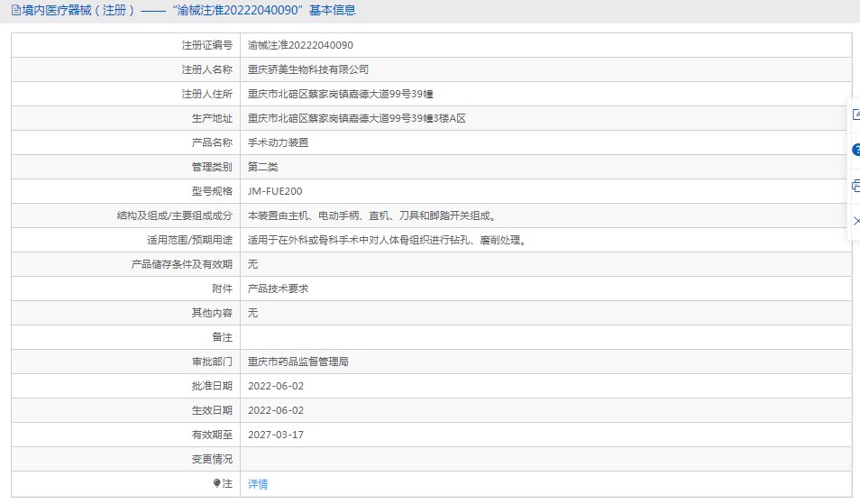Viewport: 860px width, 504px height.
Task: Click page title 境内医疗器械（注册）基本信息
Action: pyautogui.click(x=189, y=10)
